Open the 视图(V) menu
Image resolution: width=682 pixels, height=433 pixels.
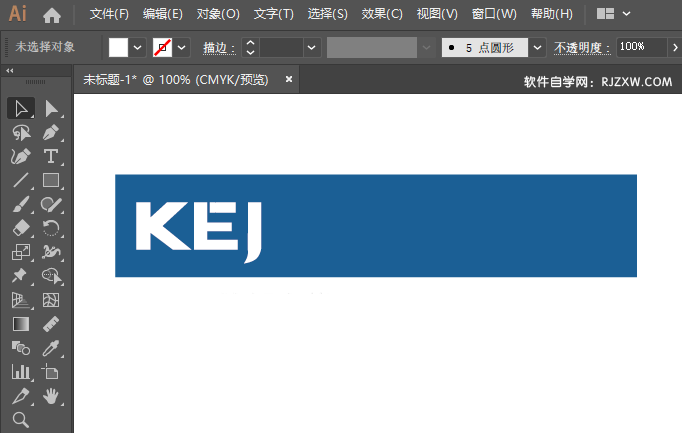[437, 14]
